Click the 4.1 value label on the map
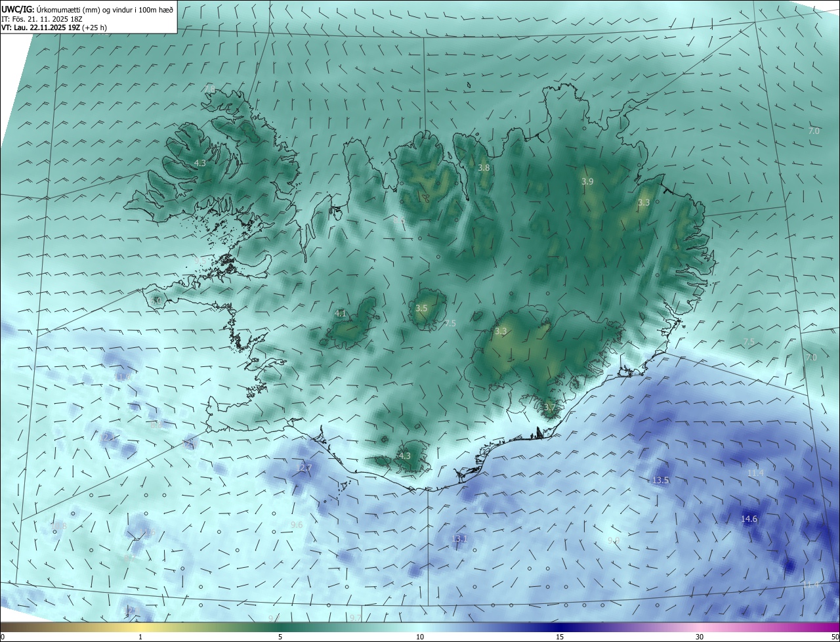840x642 pixels. 340,314
